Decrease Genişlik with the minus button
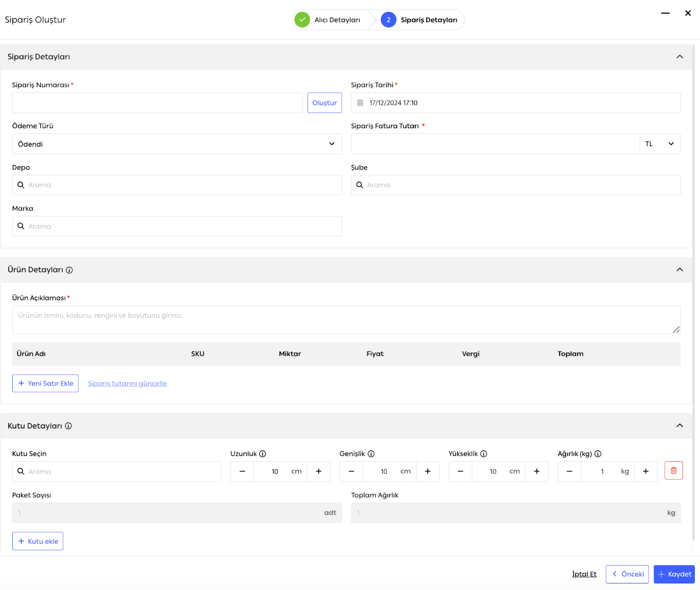700x590 pixels. 351,471
